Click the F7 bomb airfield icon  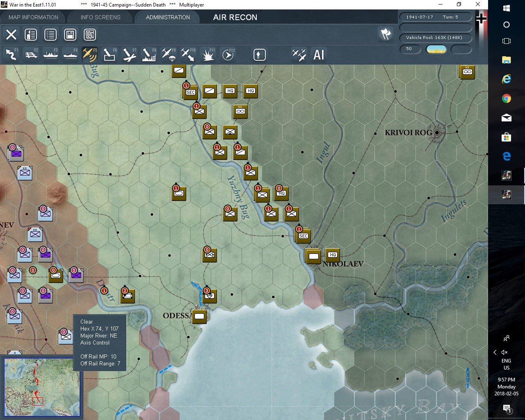pyautogui.click(x=129, y=55)
